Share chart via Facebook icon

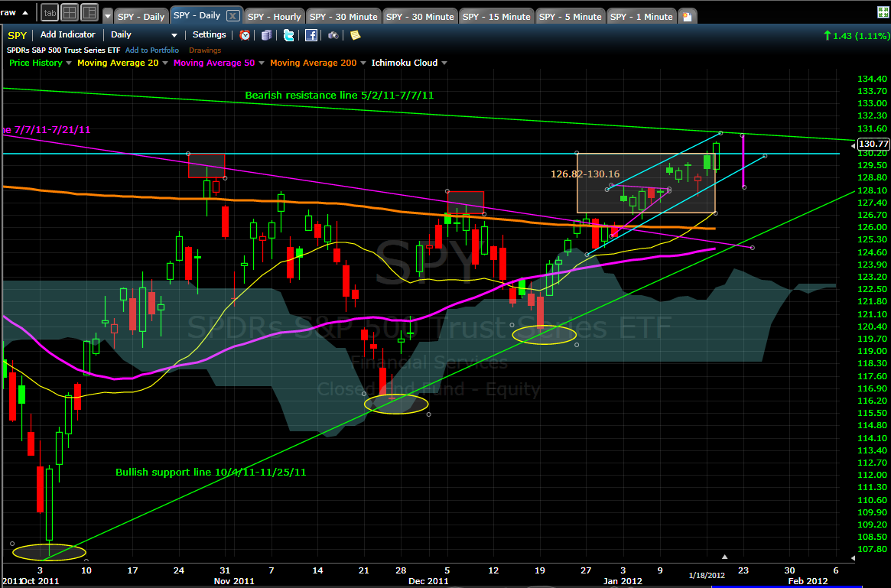[x=311, y=35]
